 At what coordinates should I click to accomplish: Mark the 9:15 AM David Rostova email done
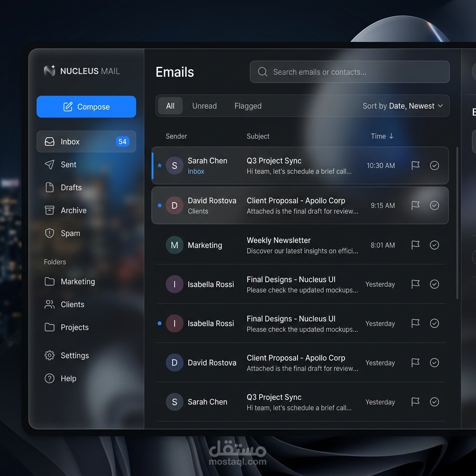(x=435, y=205)
